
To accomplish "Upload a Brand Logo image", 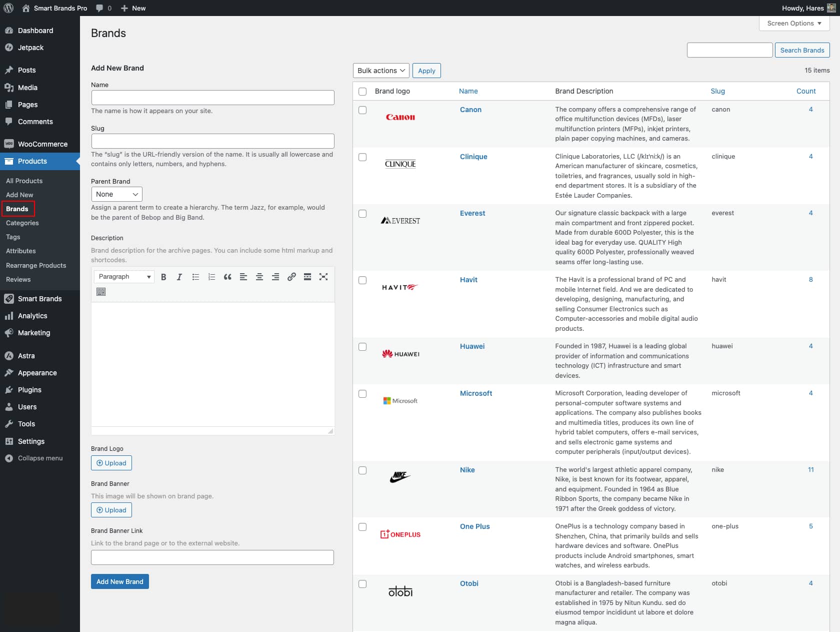I will (111, 463).
